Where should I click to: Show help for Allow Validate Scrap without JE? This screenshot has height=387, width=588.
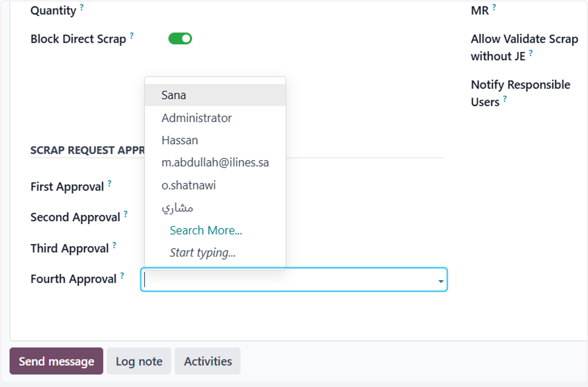531,53
